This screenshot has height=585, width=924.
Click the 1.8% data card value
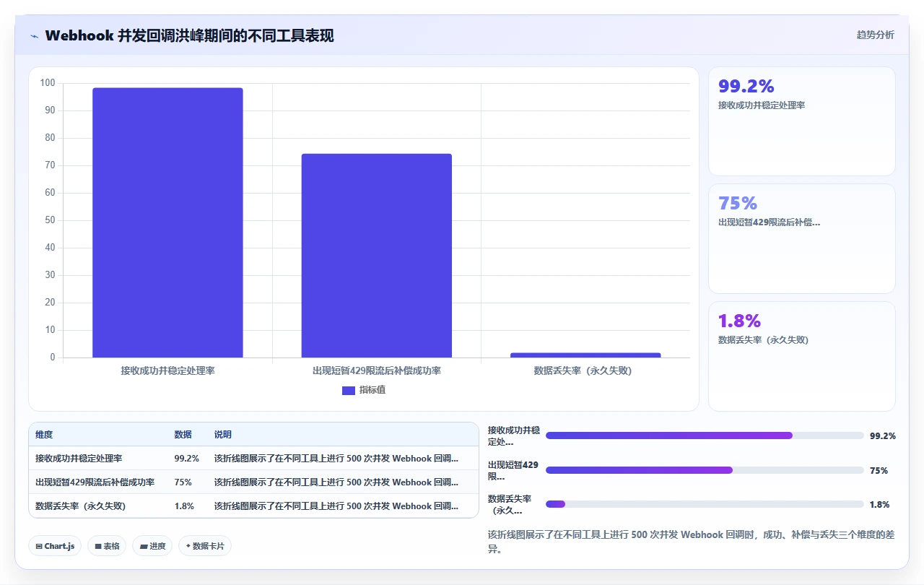739,321
